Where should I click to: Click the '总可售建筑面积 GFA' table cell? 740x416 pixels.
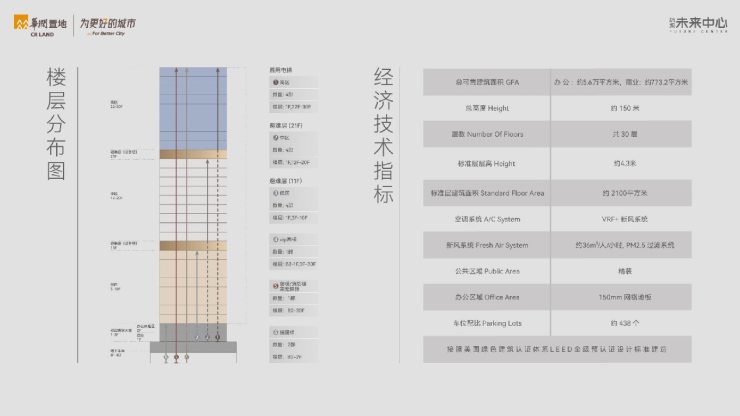487,82
